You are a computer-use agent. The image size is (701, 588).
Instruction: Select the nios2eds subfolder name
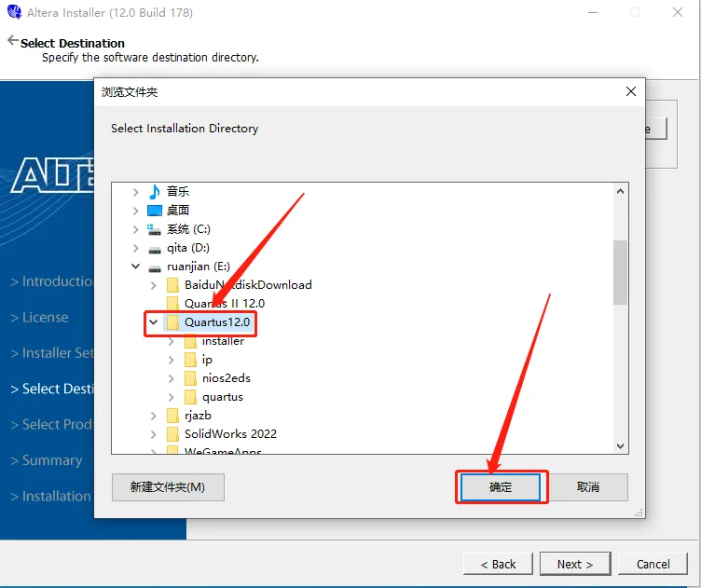[227, 378]
